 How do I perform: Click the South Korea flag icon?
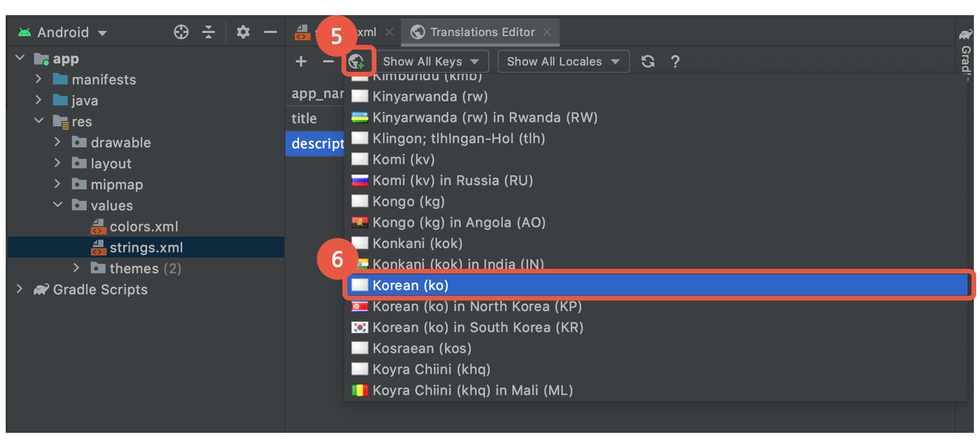click(x=360, y=327)
